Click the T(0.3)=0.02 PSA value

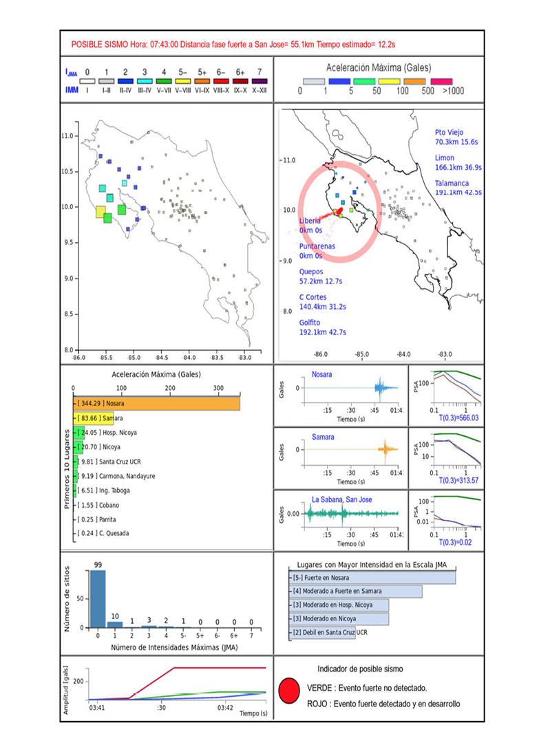tap(455, 543)
